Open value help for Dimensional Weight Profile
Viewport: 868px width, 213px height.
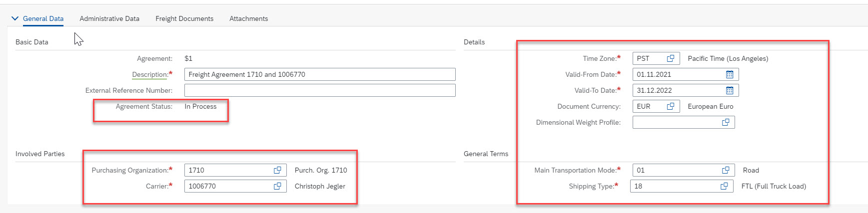point(726,122)
